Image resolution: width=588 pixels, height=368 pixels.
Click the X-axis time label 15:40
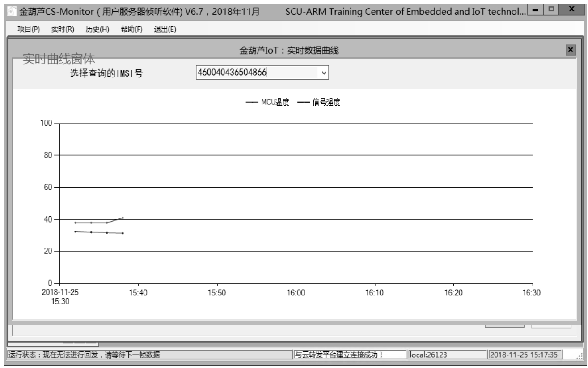pyautogui.click(x=138, y=292)
